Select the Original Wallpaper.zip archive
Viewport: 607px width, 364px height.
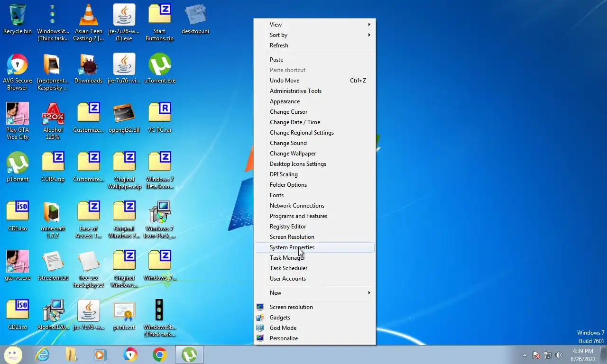pos(124,171)
